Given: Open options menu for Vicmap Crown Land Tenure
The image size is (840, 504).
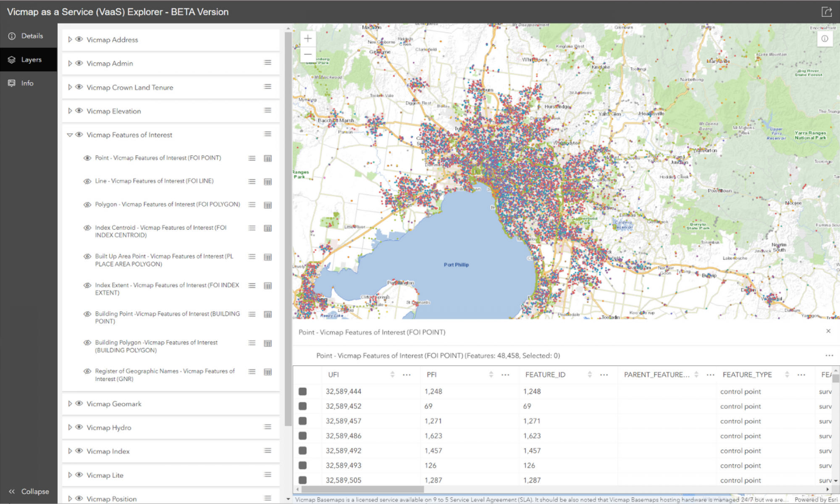Looking at the screenshot, I should (268, 87).
